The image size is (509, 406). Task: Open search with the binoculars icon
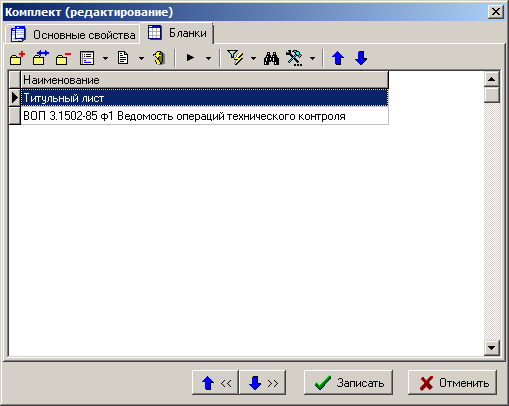point(271,58)
